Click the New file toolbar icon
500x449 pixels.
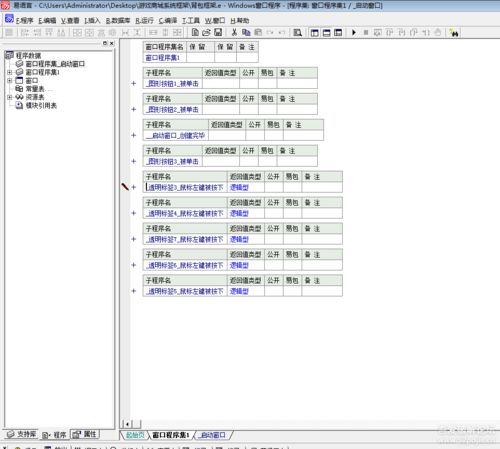195,32
